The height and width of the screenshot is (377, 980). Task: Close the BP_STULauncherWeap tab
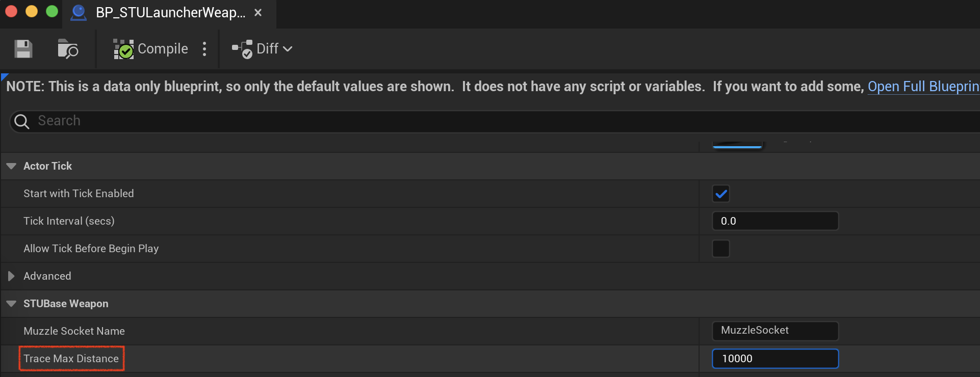258,12
